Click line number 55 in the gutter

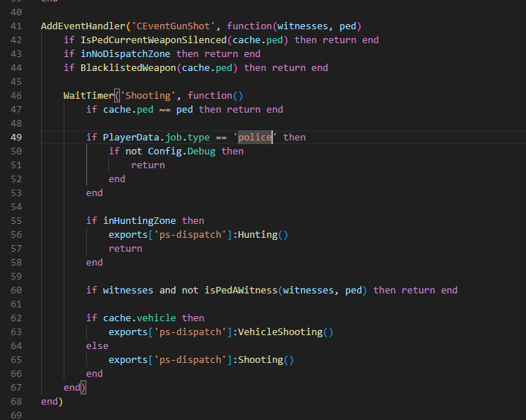(x=16, y=221)
